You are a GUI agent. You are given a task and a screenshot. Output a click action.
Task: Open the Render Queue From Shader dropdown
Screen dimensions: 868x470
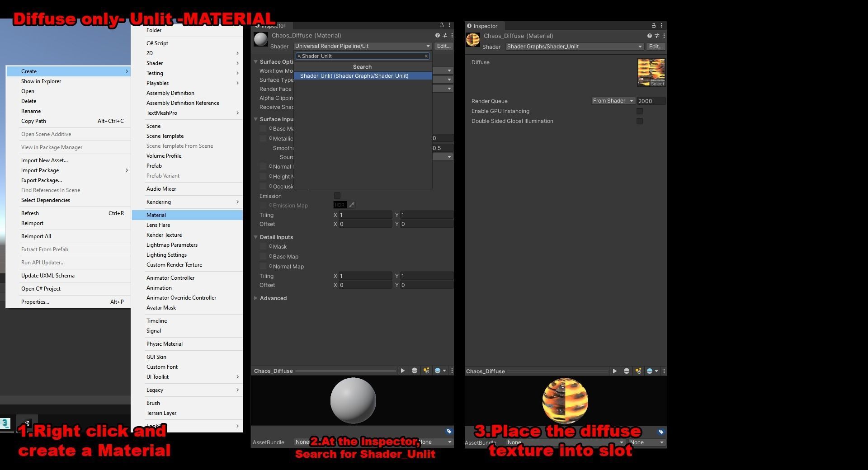(x=613, y=101)
